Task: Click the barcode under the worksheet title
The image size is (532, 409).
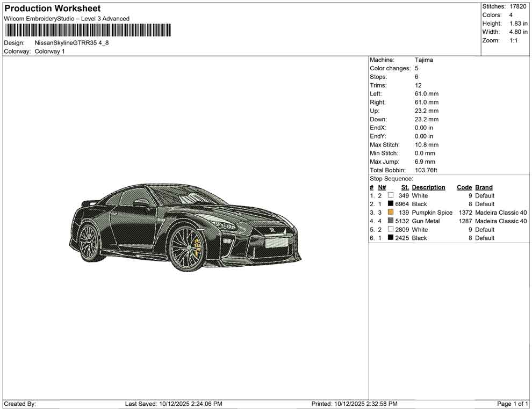Action: [87, 30]
